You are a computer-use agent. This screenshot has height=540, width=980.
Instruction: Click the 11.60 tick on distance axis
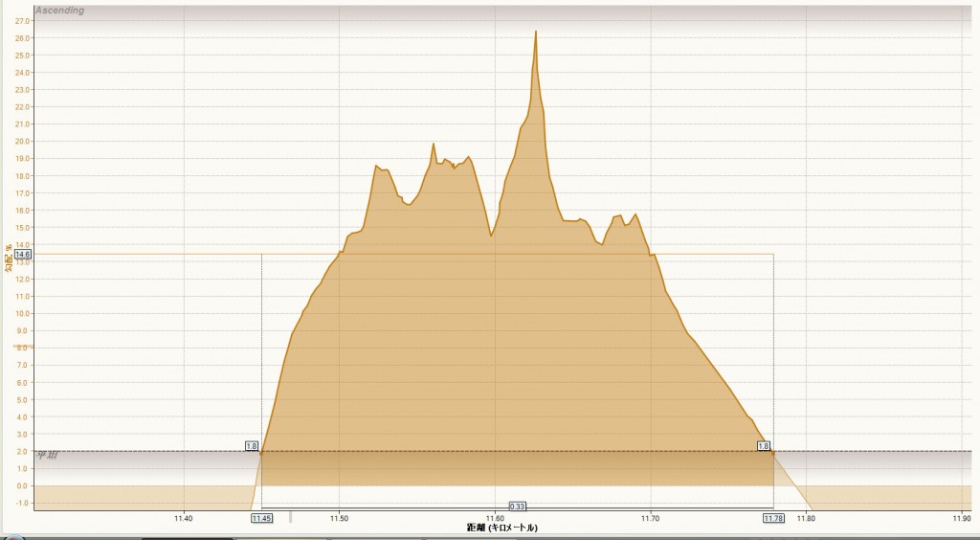[x=495, y=518]
